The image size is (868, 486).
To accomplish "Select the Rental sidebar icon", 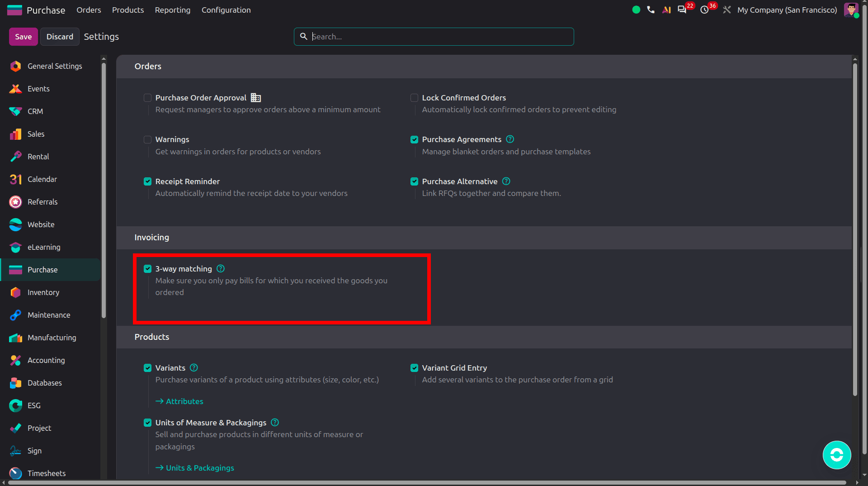I will [15, 157].
